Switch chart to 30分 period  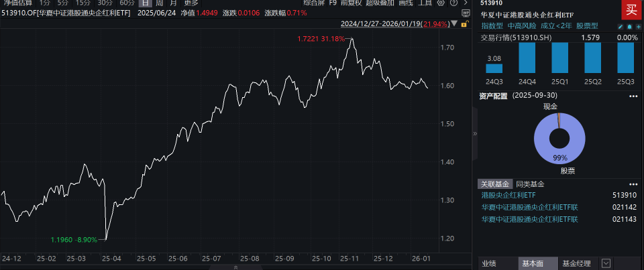tap(105, 3)
